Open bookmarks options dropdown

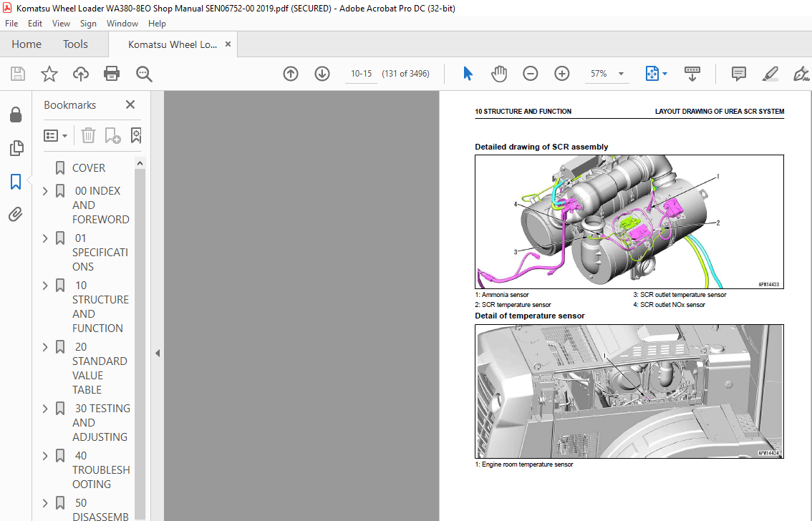click(55, 135)
